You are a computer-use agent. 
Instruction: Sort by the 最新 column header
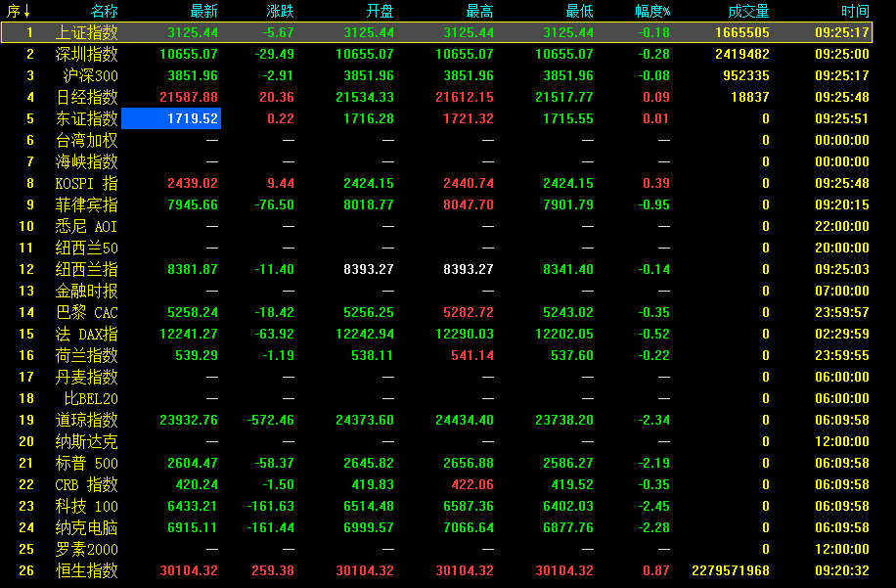[x=203, y=12]
